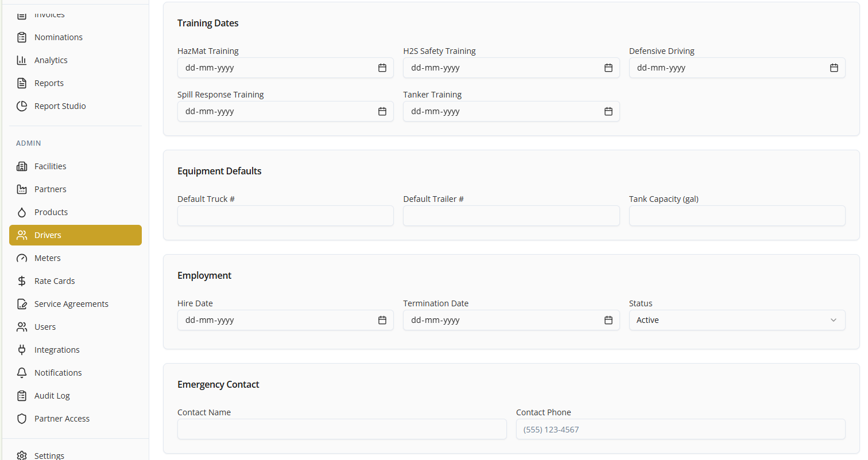868x460 pixels.
Task: Click the Service Agreements pen icon
Action: pyautogui.click(x=22, y=304)
